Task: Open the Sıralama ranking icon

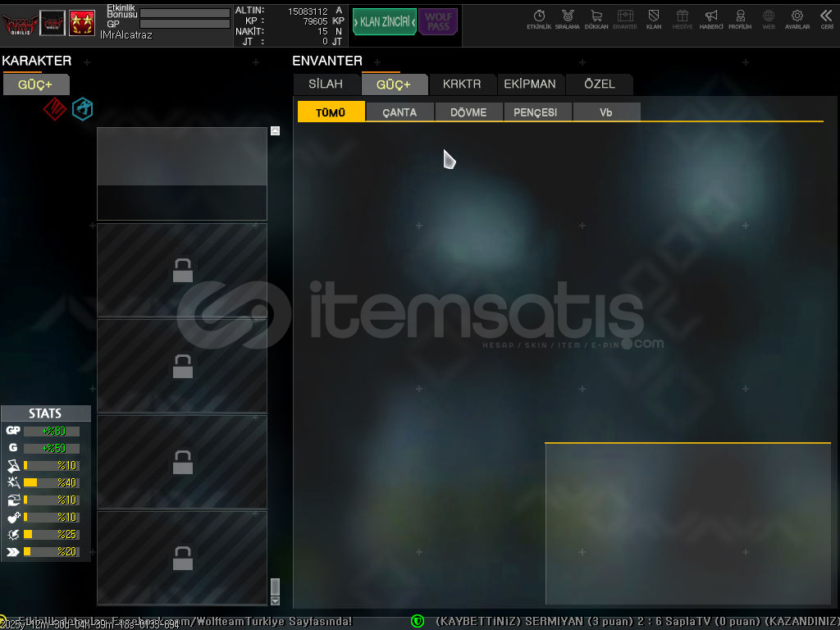Action: pyautogui.click(x=567, y=18)
